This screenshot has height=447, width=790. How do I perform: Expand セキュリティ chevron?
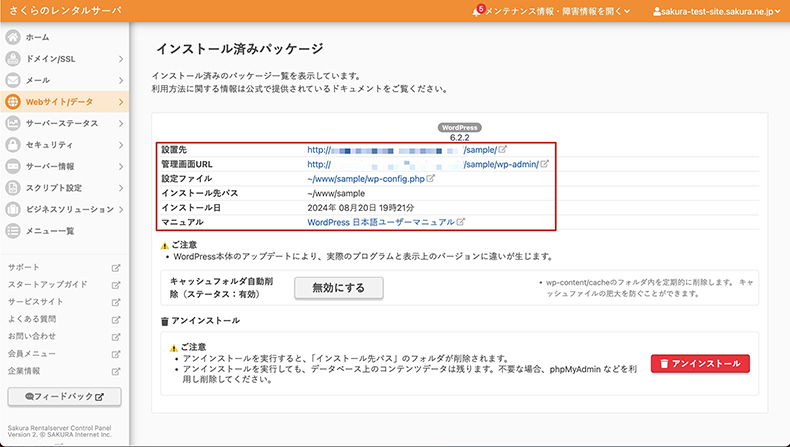121,145
